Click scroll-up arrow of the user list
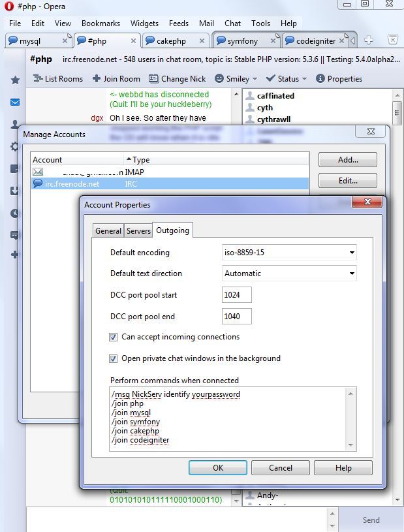The width and height of the screenshot is (404, 532). pyautogui.click(x=397, y=95)
